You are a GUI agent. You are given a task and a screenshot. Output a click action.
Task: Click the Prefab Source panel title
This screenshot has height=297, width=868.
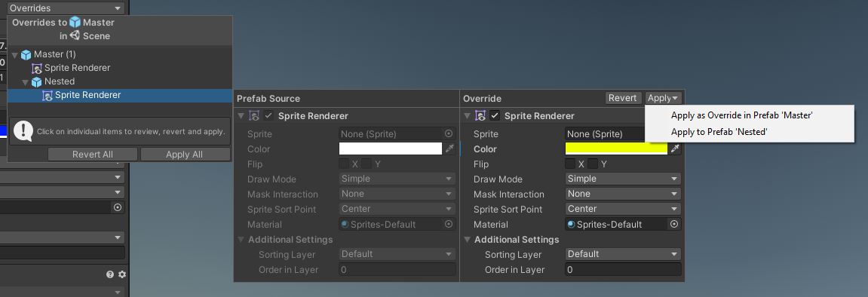click(268, 99)
